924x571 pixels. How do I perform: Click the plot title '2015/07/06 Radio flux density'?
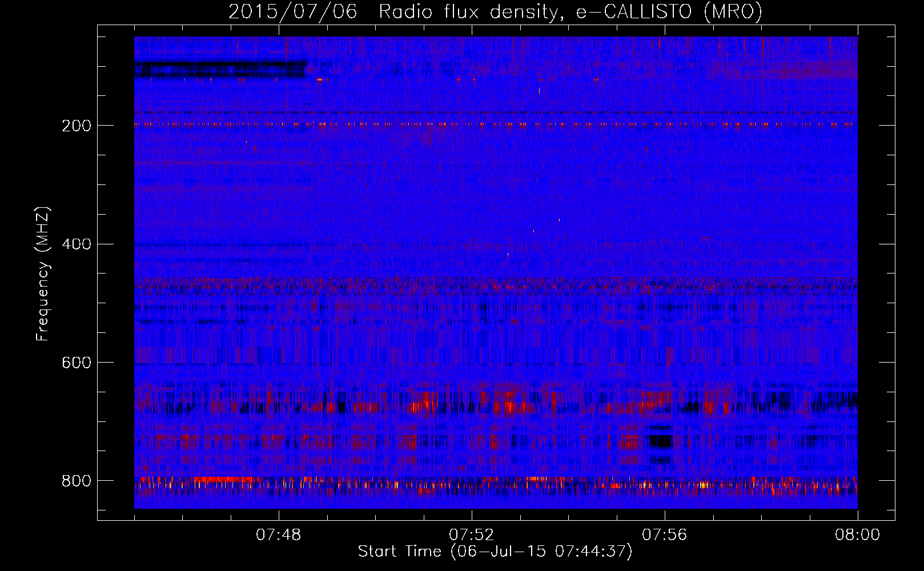(x=393, y=11)
